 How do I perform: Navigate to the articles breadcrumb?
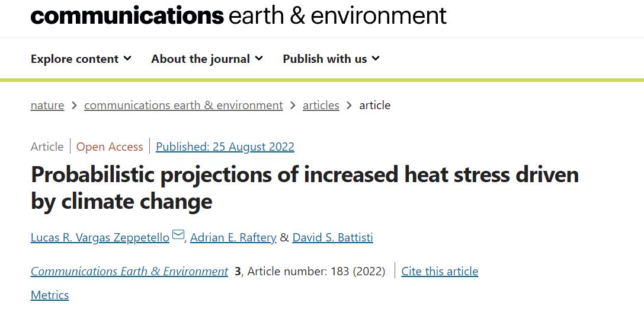321,105
